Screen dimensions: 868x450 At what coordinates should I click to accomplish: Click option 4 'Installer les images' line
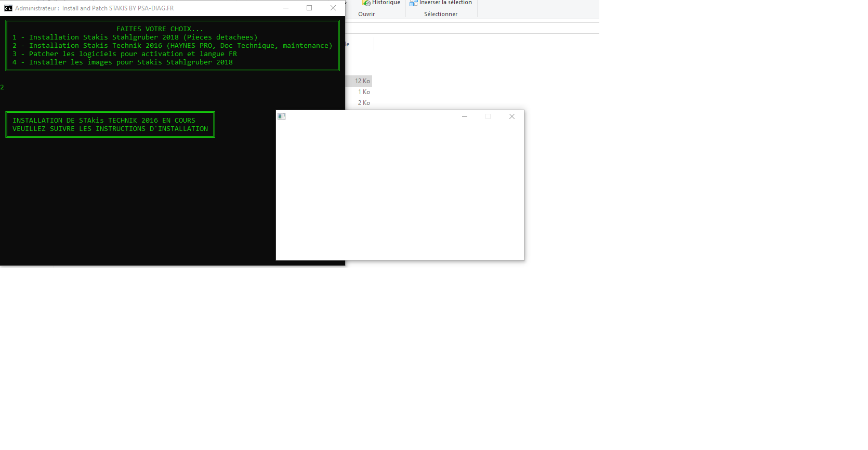pyautogui.click(x=123, y=62)
